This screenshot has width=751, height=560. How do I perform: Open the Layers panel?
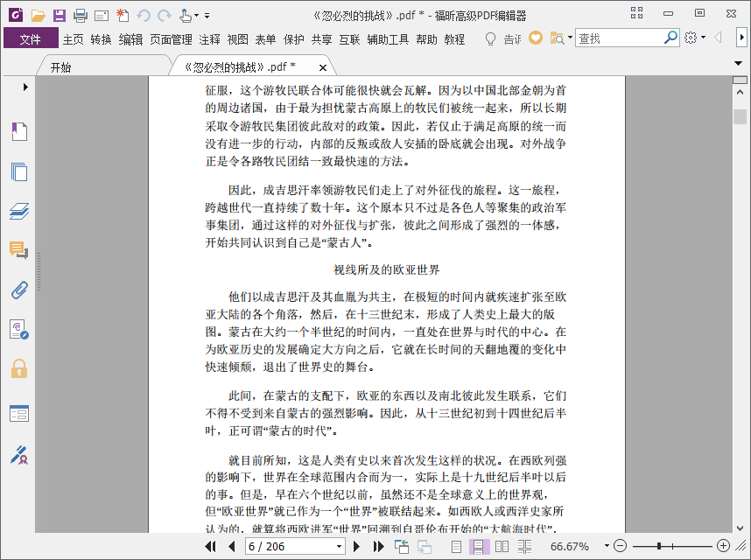click(x=19, y=211)
